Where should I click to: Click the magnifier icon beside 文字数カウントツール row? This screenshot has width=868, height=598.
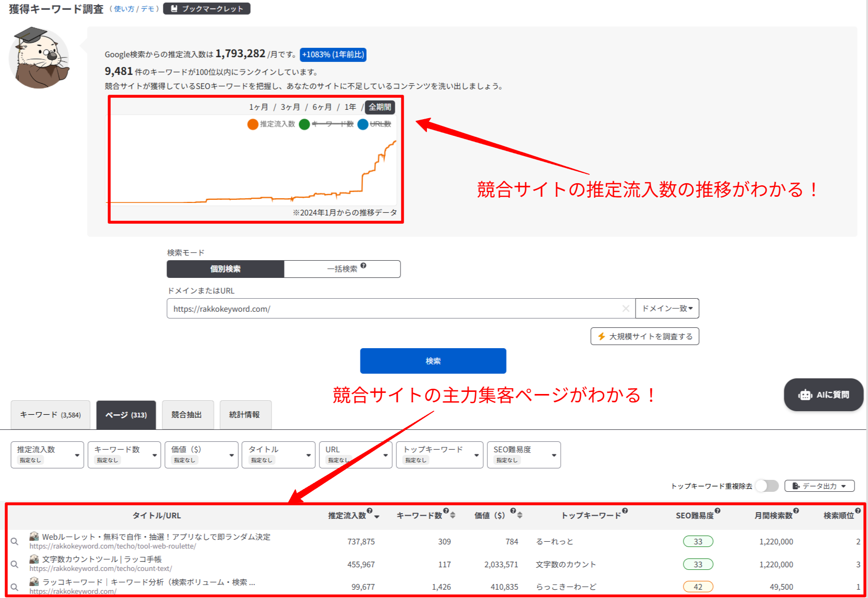pyautogui.click(x=15, y=564)
